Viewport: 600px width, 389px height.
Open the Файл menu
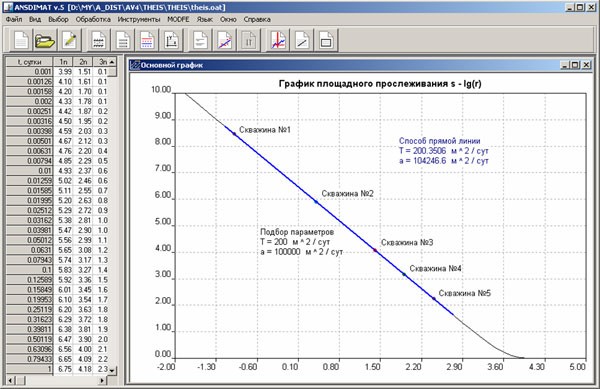pyautogui.click(x=14, y=19)
